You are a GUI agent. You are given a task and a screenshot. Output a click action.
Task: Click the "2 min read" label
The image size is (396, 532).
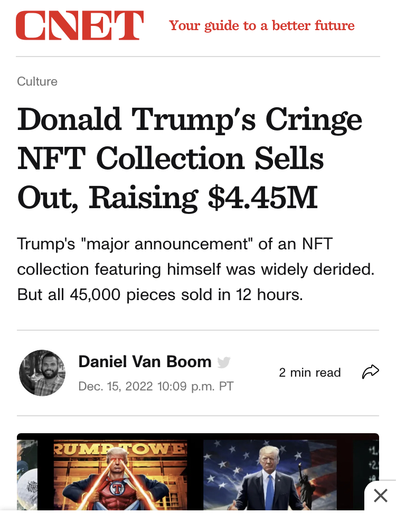(x=309, y=372)
